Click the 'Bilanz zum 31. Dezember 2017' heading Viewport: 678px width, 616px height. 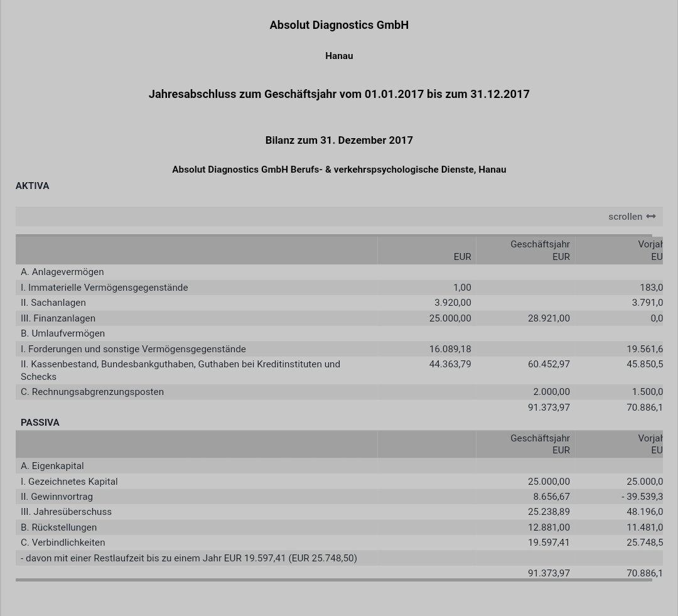(339, 140)
